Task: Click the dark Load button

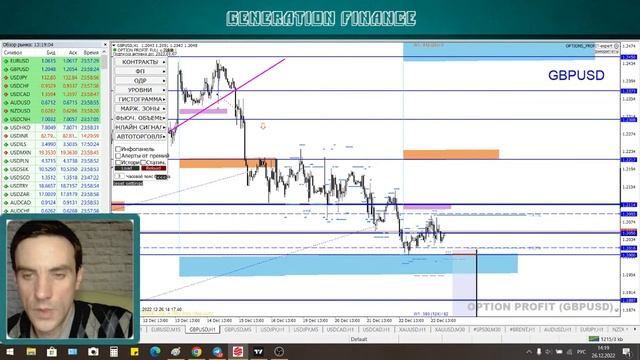Action: tap(127, 168)
